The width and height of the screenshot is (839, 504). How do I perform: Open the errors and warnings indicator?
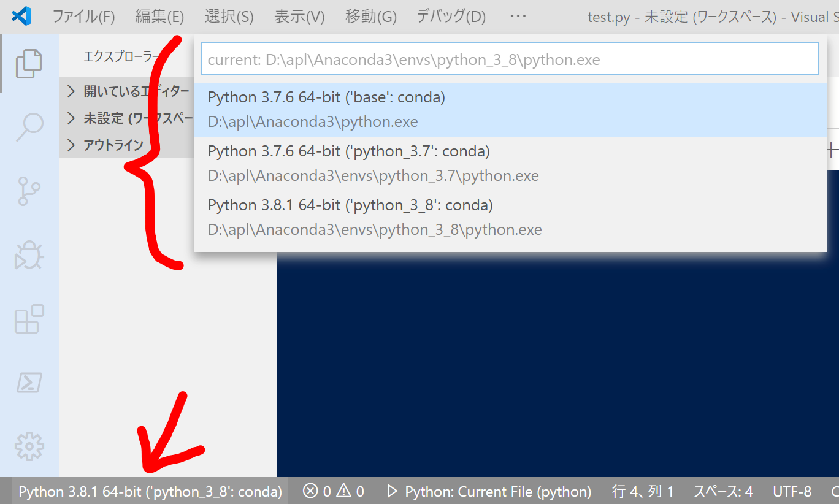pyautogui.click(x=332, y=491)
